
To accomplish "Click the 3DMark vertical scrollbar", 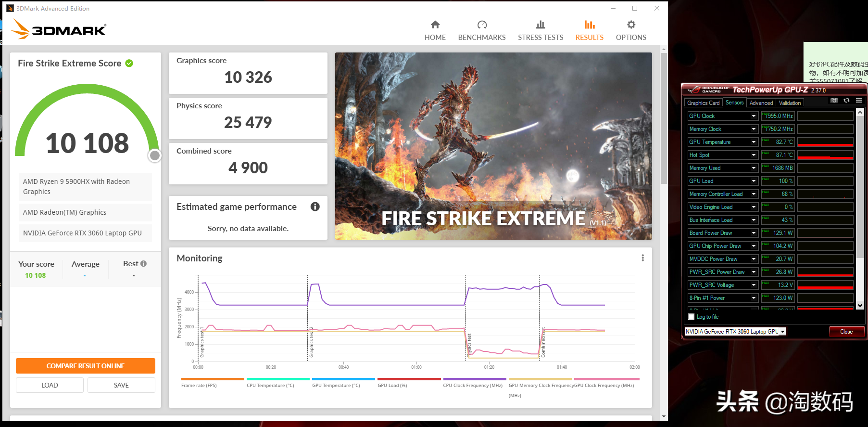I will (x=664, y=119).
